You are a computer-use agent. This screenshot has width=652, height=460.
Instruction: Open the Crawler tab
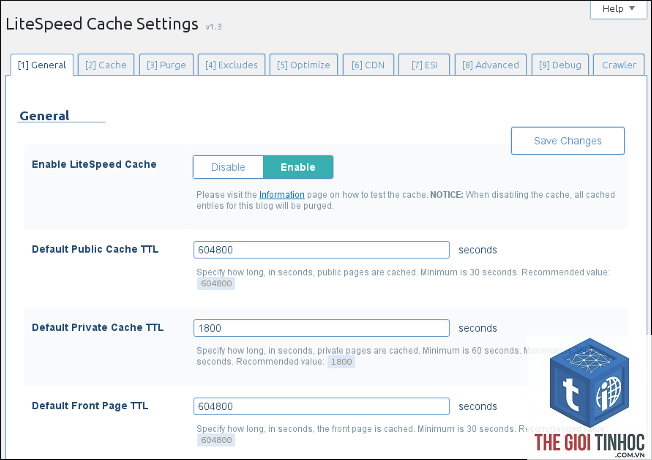click(619, 65)
